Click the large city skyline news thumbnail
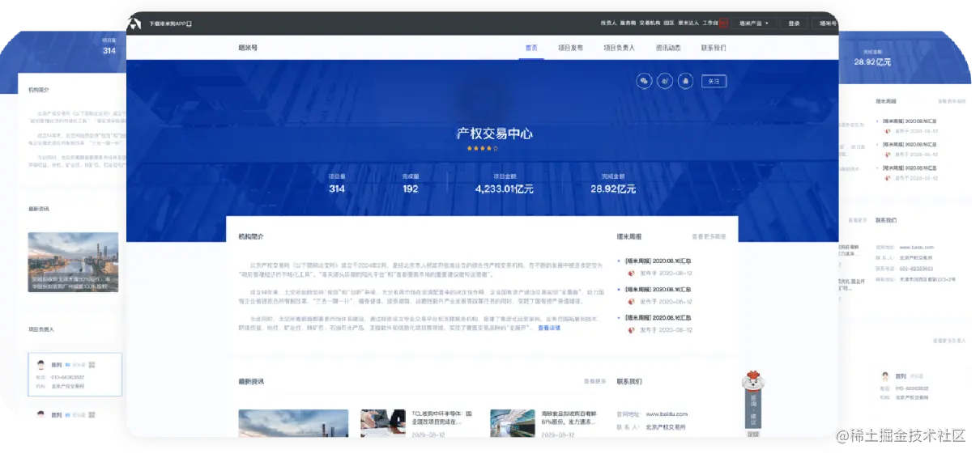Screen dimensions: 980x458 293,423
